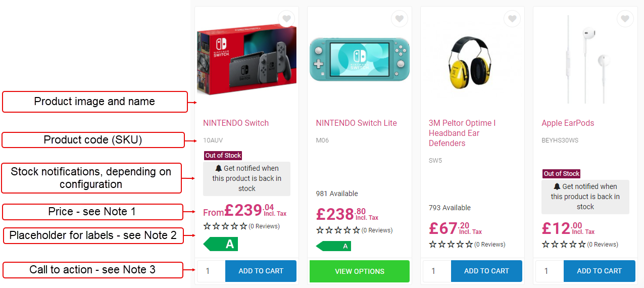Rate Apple EarPods using the stars

click(x=564, y=245)
